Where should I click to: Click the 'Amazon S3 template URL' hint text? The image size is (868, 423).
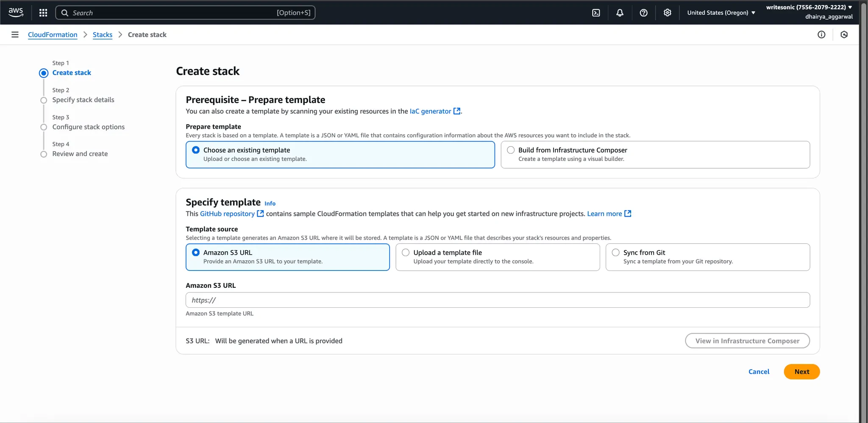(220, 314)
